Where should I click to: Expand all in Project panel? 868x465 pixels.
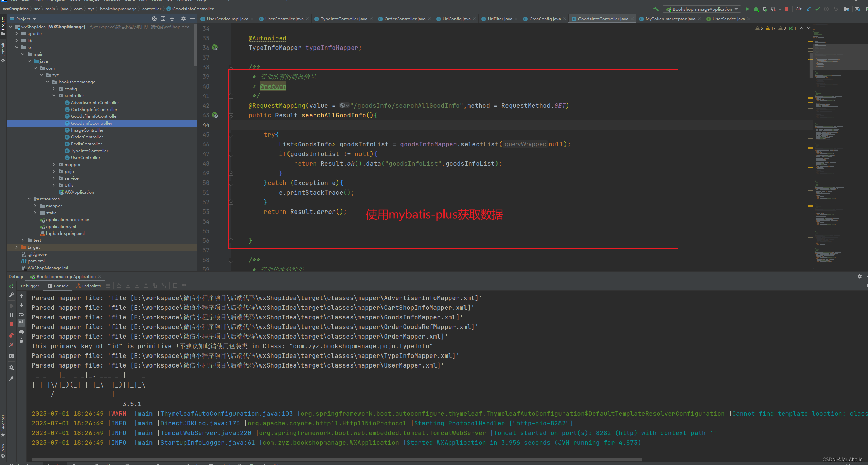tap(163, 19)
